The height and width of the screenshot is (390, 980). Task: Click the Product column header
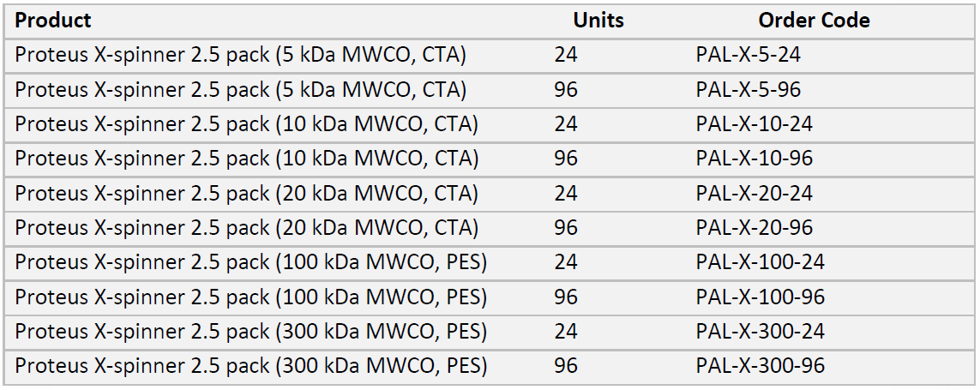(53, 20)
